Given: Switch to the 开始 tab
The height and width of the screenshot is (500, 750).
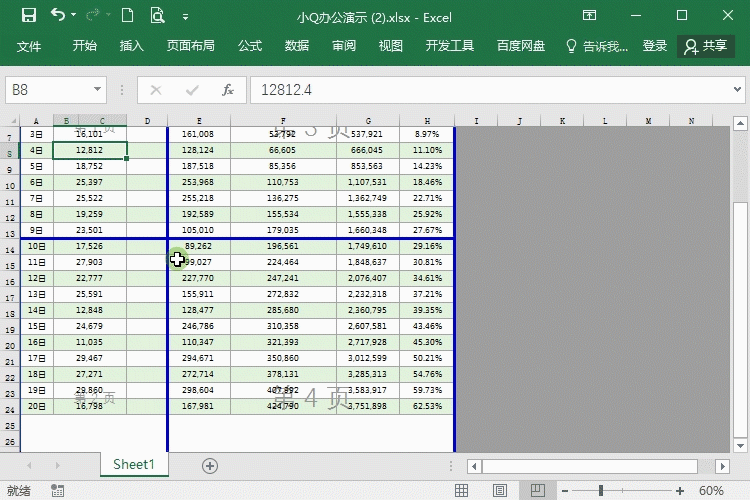Looking at the screenshot, I should [85, 46].
